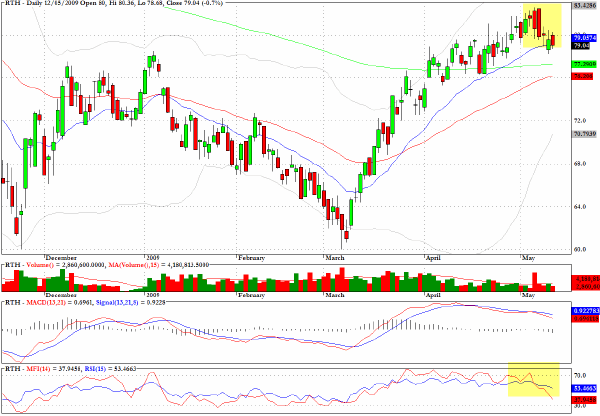Screen dimensions: 600x416
Task: Click the 72.0 price axis value
Action: point(580,121)
